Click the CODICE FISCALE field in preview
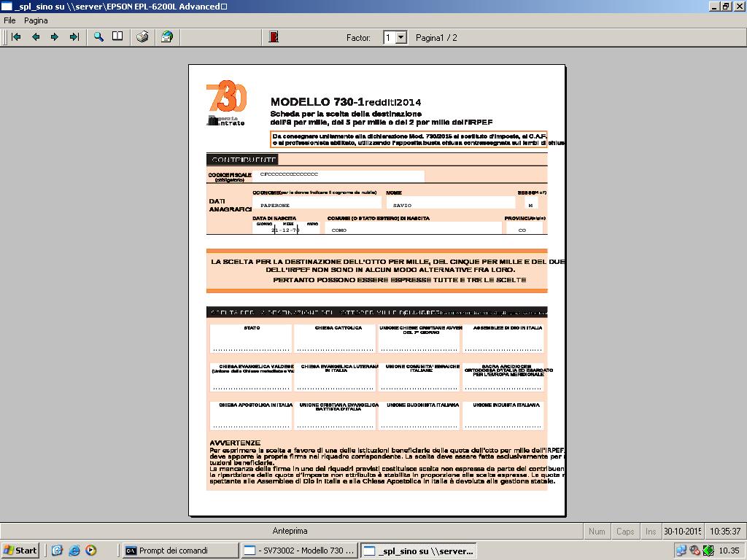 pyautogui.click(x=338, y=175)
